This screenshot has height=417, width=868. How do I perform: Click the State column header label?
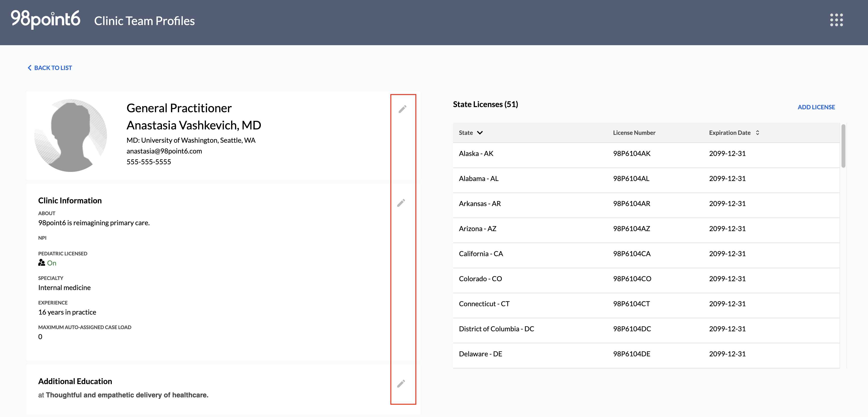(x=466, y=133)
